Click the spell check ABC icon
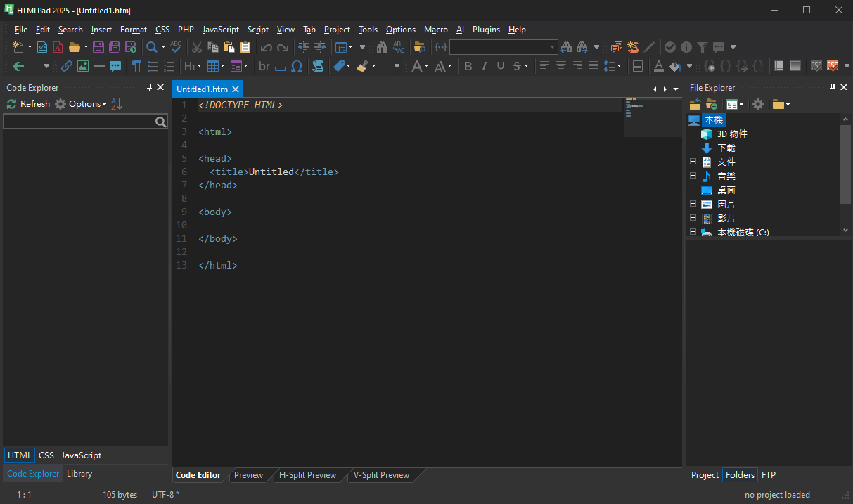This screenshot has height=504, width=853. click(176, 47)
